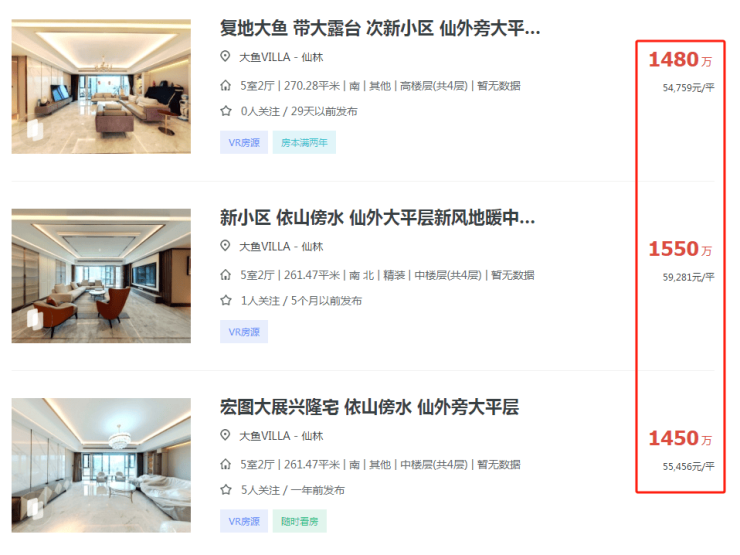Viewport: 740px width, 555px height.
Task: Click star icon next to 5人关注
Action: click(x=226, y=490)
